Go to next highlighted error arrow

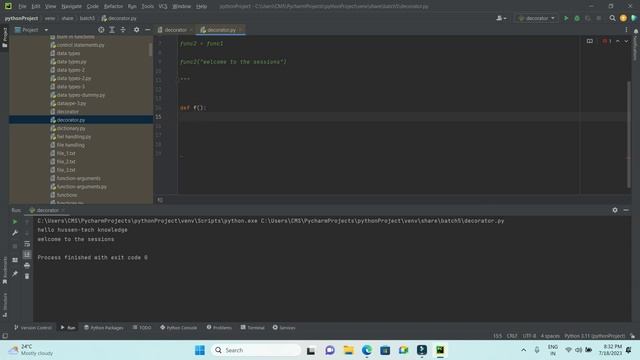tap(626, 41)
